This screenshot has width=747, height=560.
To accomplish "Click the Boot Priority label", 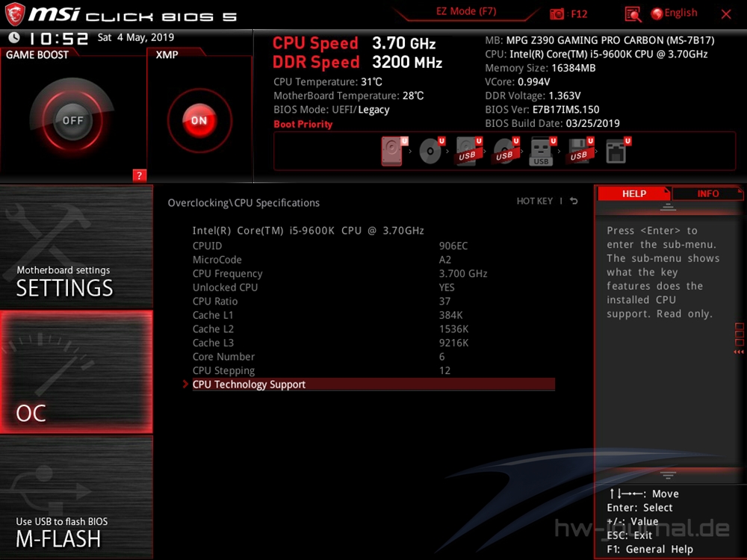I will (x=303, y=124).
